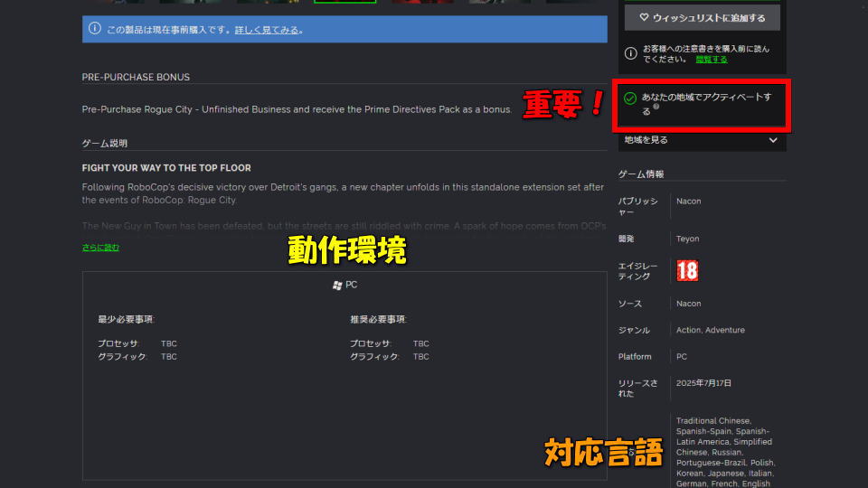Viewport: 868px width, 488px height.
Task: Click the info icon in blue pre-purchase banner
Action: tap(95, 28)
